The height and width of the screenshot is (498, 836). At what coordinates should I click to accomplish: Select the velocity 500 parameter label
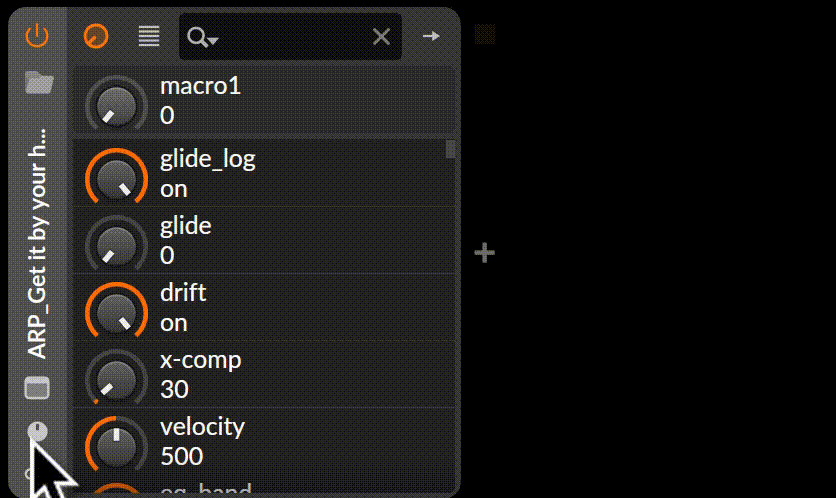click(203, 441)
